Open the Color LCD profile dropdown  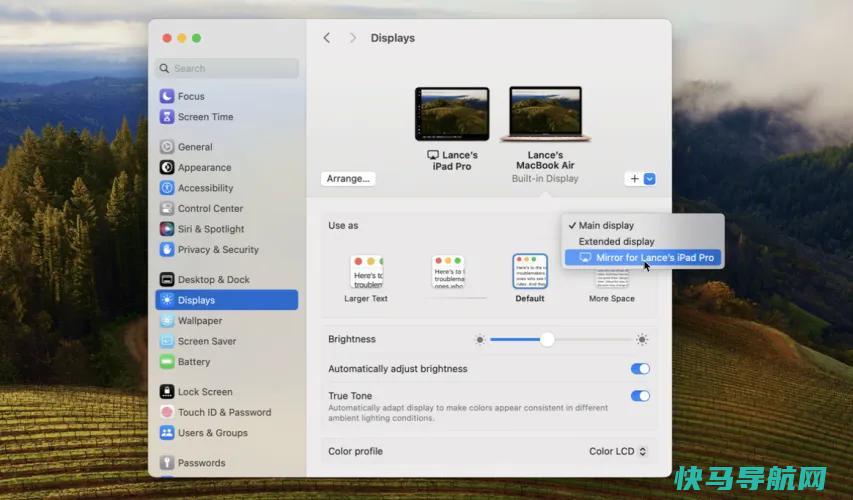point(617,451)
